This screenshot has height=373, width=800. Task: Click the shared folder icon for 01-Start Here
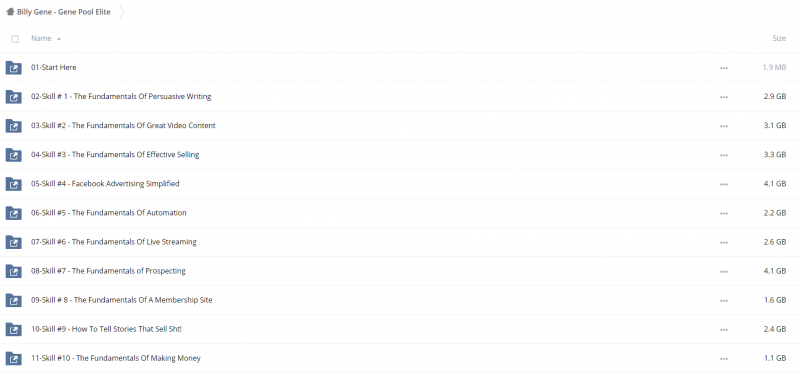tap(14, 67)
